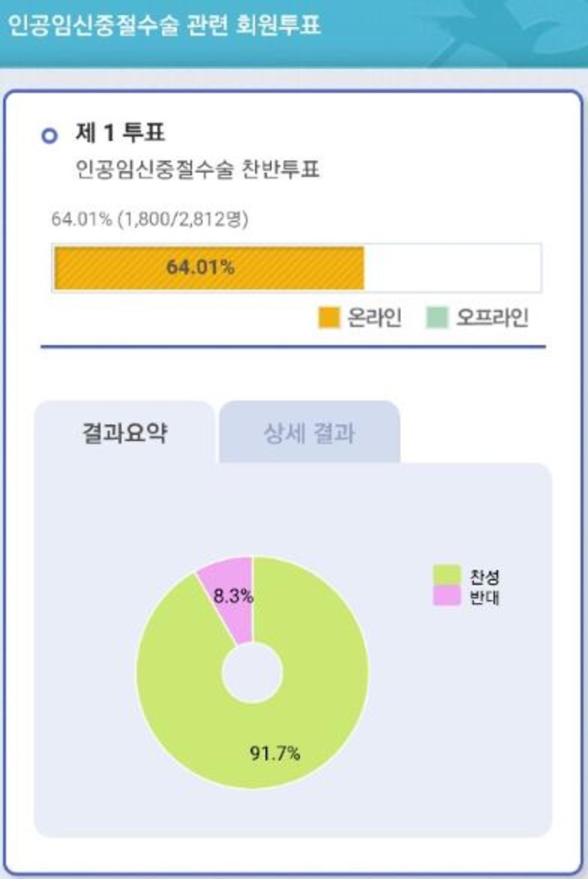Click the pink 반대 legend swatch

[446, 597]
